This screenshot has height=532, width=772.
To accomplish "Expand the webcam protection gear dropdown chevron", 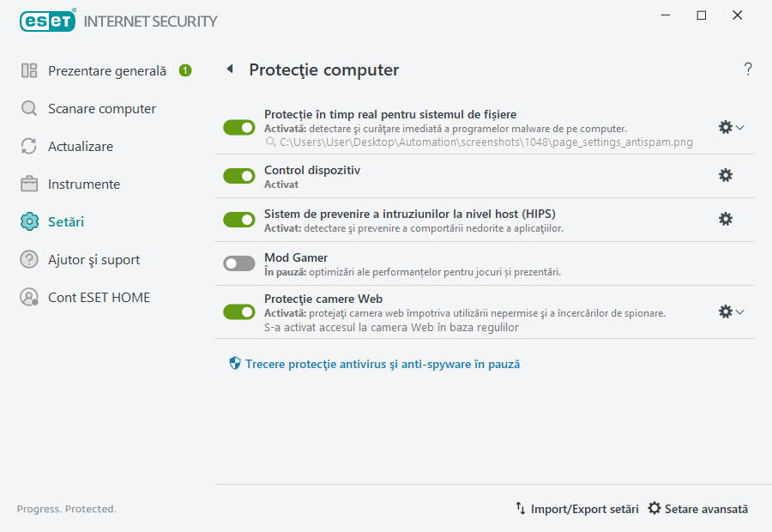I will click(x=739, y=311).
